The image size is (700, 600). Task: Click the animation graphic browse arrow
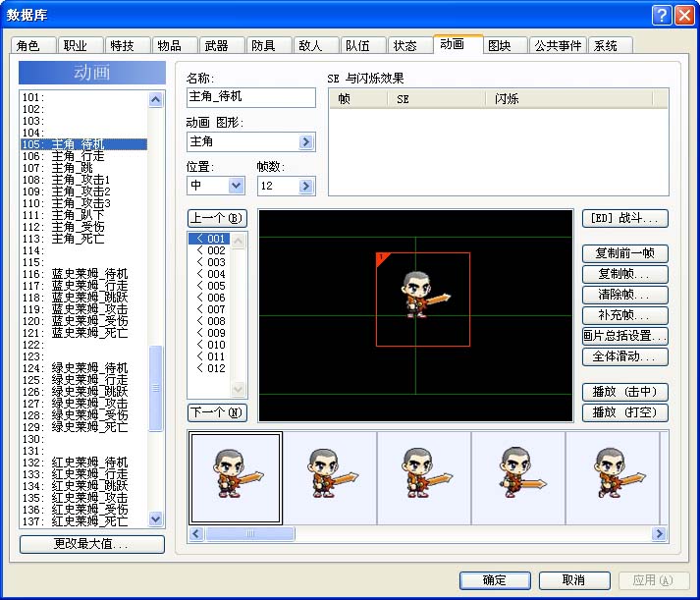[x=306, y=142]
